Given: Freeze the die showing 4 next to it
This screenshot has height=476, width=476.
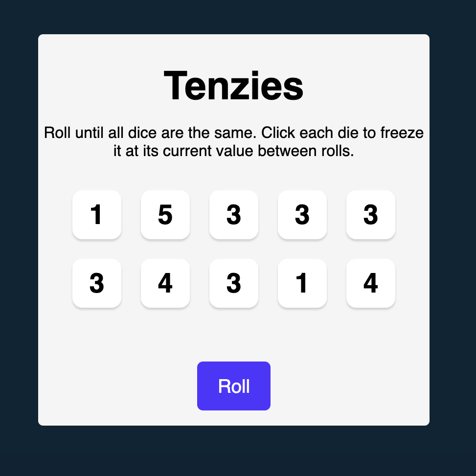Looking at the screenshot, I should 165,283.
